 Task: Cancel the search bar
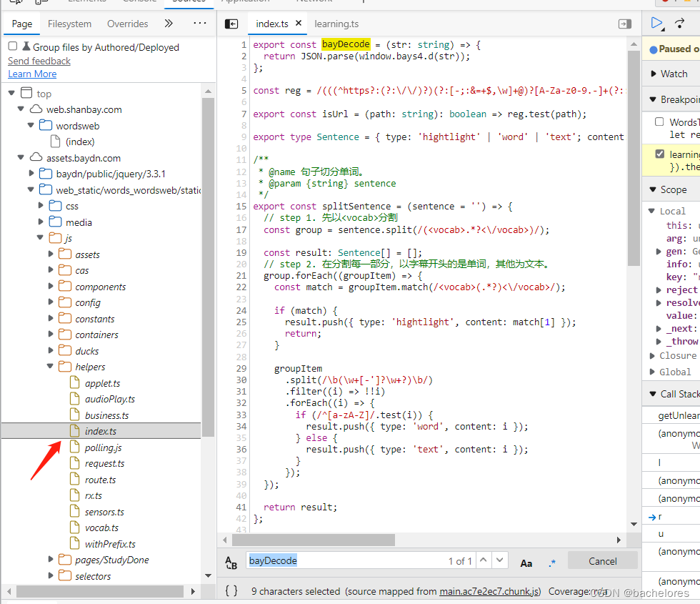pos(603,560)
